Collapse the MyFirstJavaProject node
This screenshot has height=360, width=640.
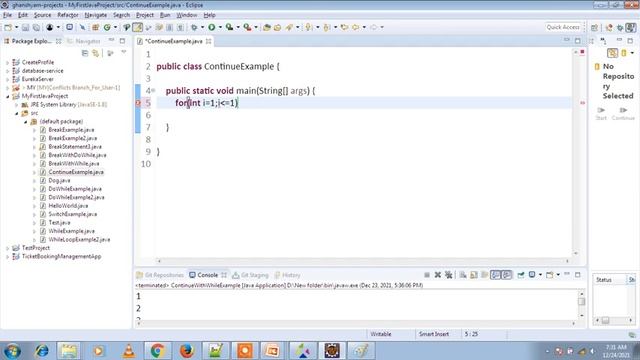tap(7, 96)
